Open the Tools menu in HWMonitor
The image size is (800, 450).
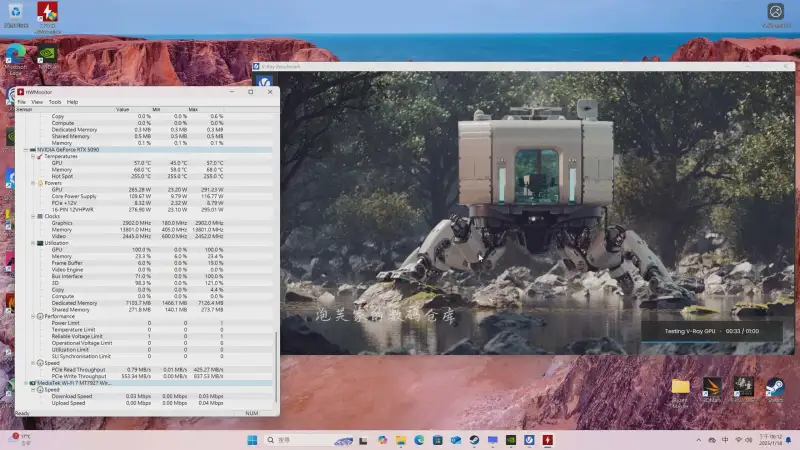[55, 102]
